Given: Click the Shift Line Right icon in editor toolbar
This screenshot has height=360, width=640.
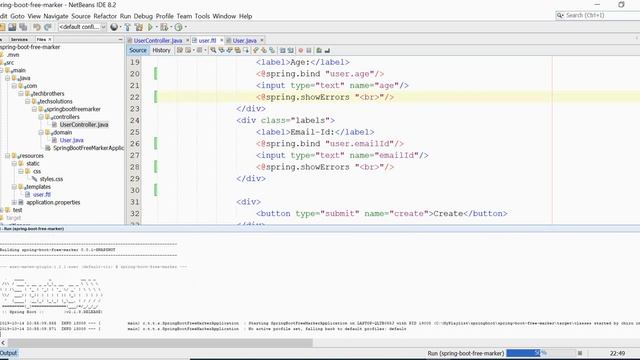Looking at the screenshot, I should click(x=290, y=50).
